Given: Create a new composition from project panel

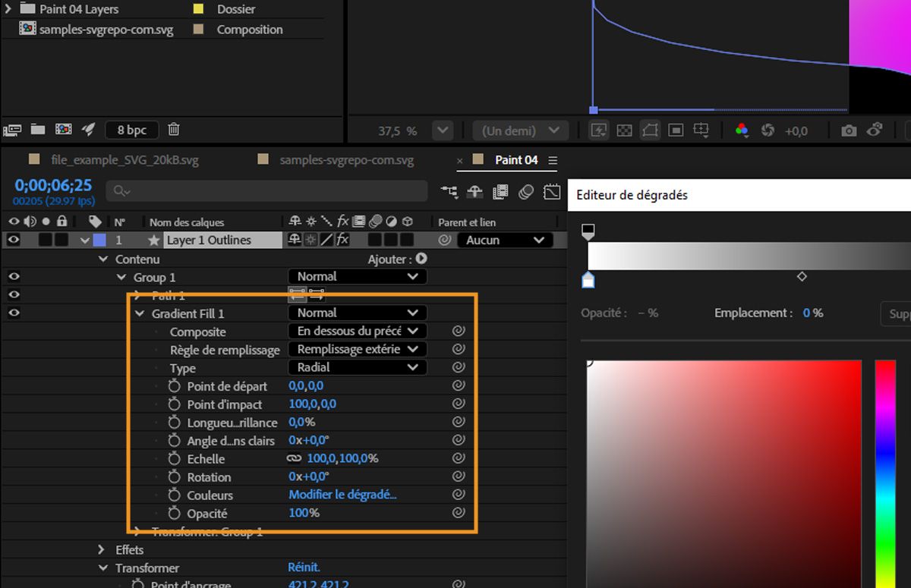Looking at the screenshot, I should click(63, 130).
